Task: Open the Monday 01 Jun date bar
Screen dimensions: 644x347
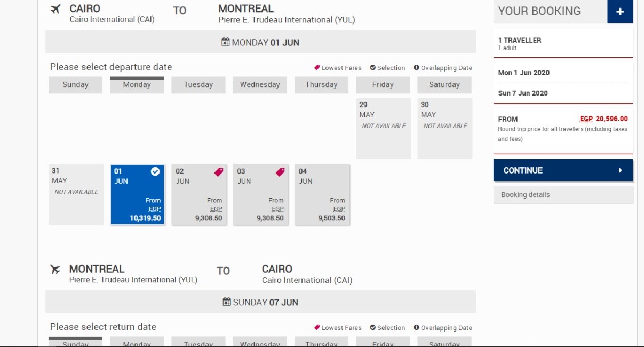Action: (x=260, y=42)
